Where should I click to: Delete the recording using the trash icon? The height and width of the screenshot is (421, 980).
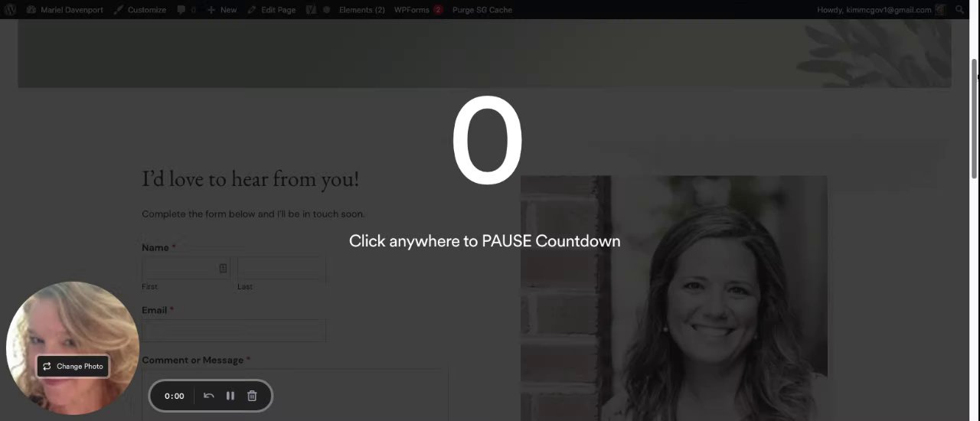coord(252,396)
